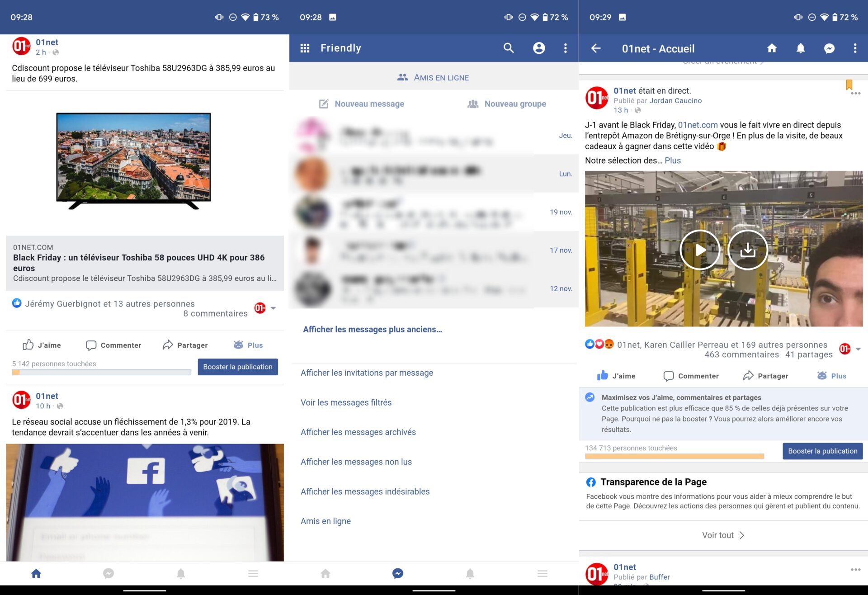Open the Black Friday Toshiba article link card
Image resolution: width=868 pixels, height=595 pixels.
(x=145, y=263)
